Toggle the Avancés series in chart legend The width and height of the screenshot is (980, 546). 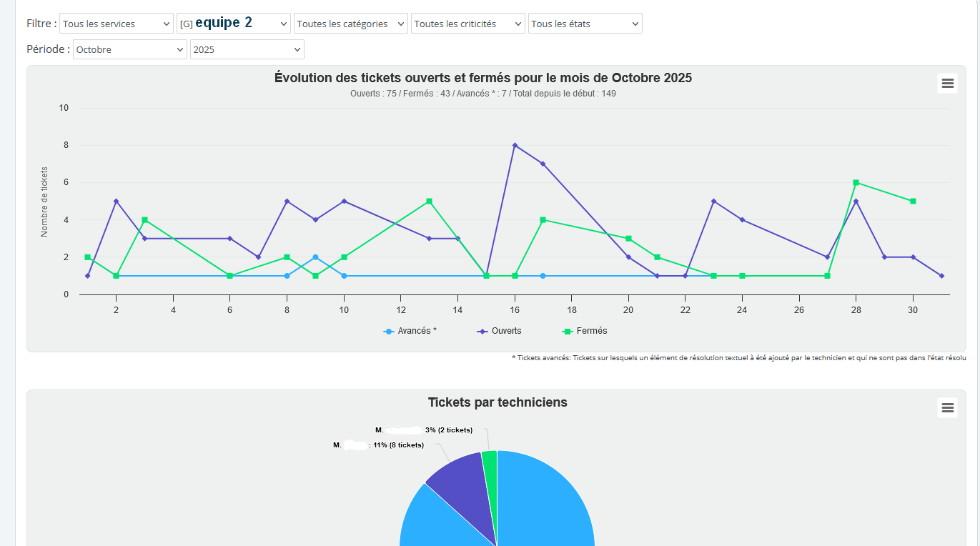[410, 331]
